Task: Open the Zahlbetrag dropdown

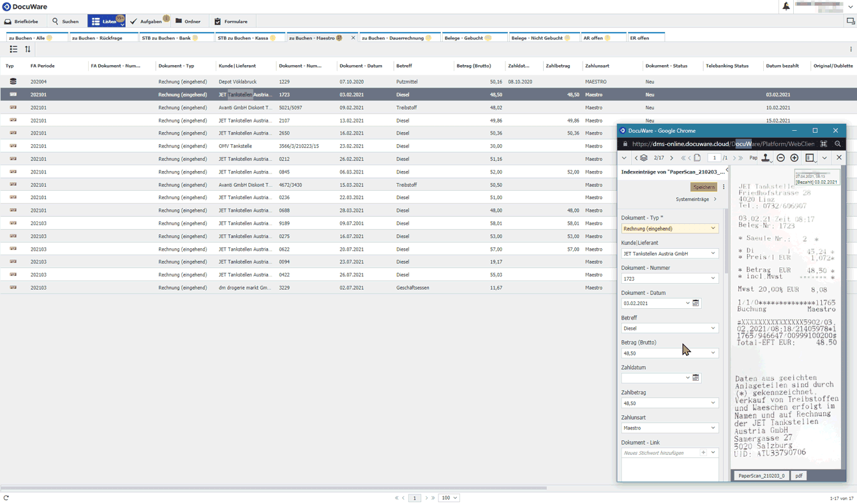Action: point(713,403)
